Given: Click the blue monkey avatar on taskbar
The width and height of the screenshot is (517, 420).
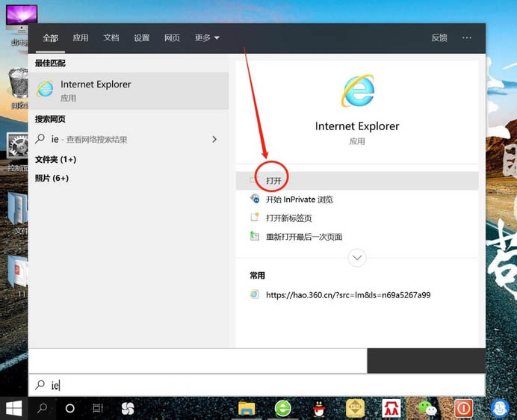Looking at the screenshot, I should point(500,409).
